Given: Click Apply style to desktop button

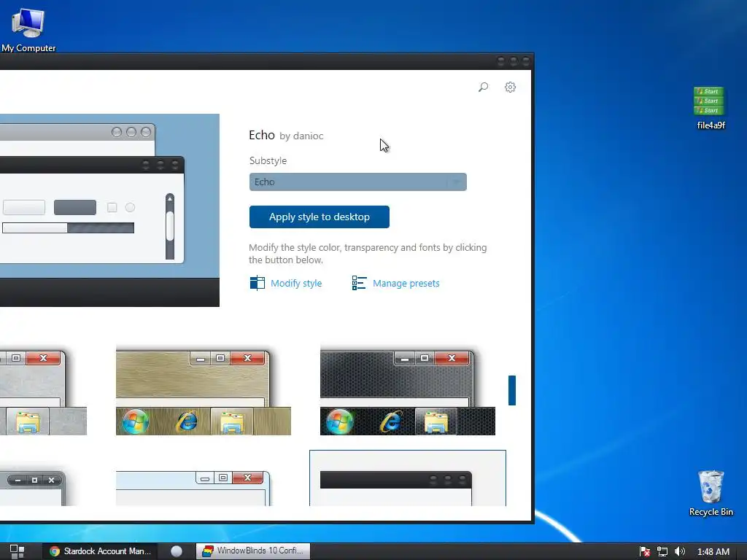Looking at the screenshot, I should tap(320, 217).
